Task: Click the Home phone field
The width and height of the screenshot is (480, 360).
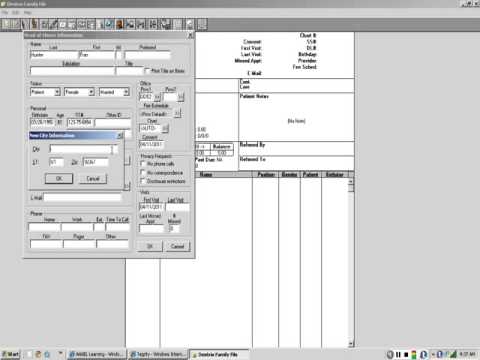Action: pos(45,228)
